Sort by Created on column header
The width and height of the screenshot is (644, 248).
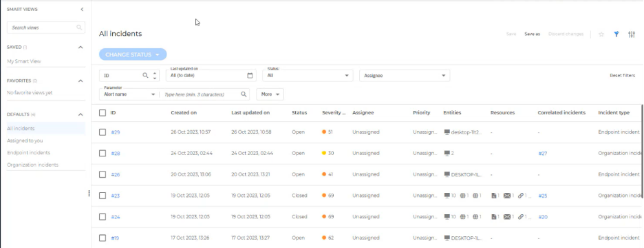click(x=184, y=113)
